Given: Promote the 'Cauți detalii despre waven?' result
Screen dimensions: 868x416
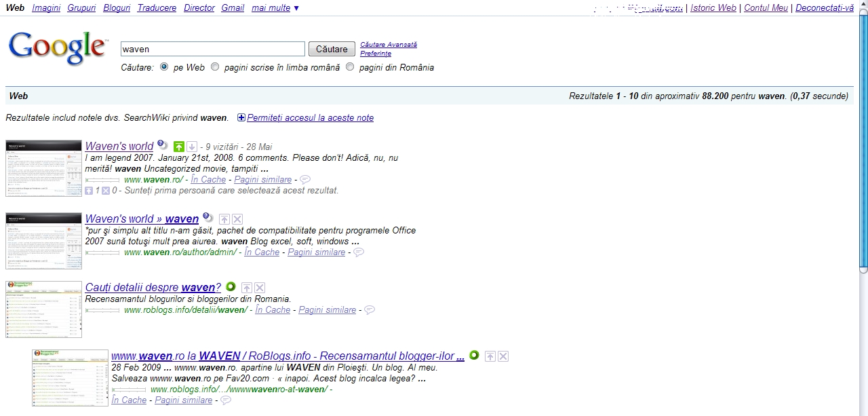Looking at the screenshot, I should (x=247, y=288).
